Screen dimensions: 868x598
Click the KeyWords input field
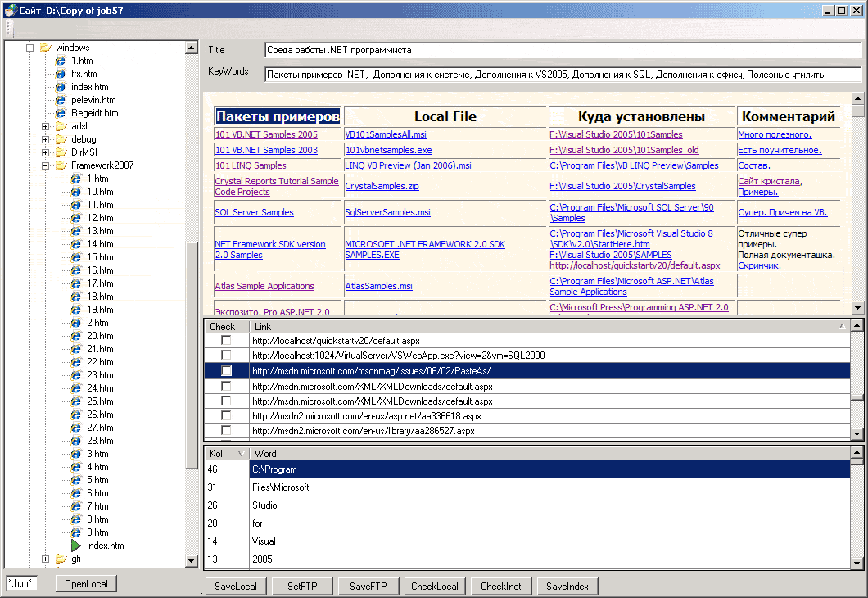[563, 75]
